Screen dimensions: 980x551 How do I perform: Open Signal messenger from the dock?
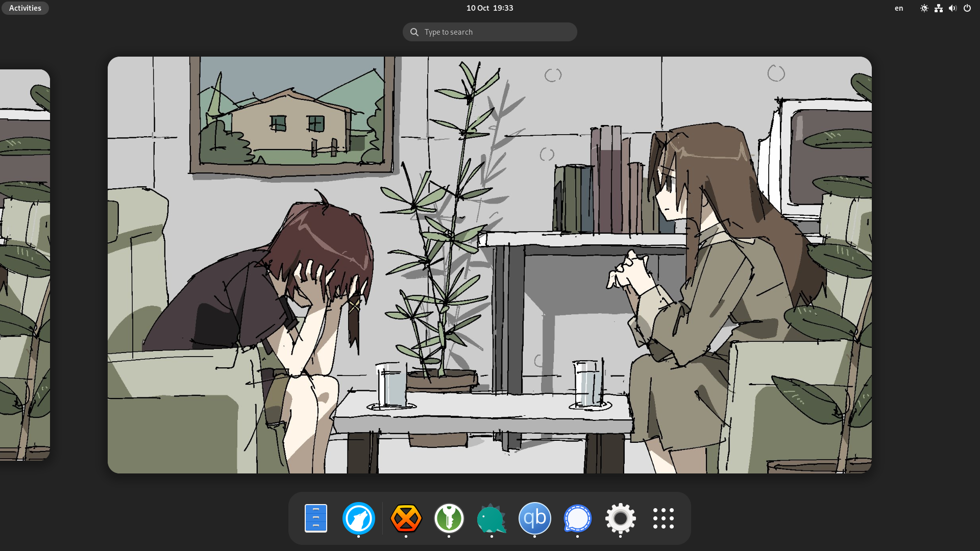pos(577,518)
